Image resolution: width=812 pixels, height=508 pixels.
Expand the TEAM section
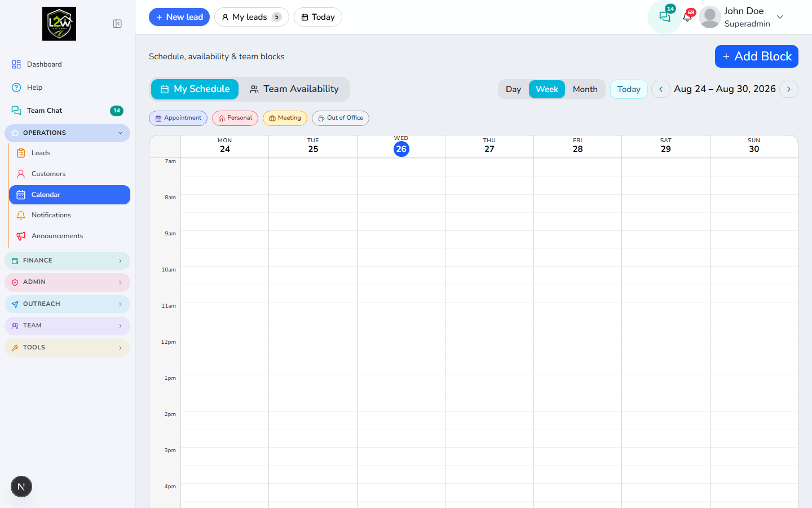[68, 326]
